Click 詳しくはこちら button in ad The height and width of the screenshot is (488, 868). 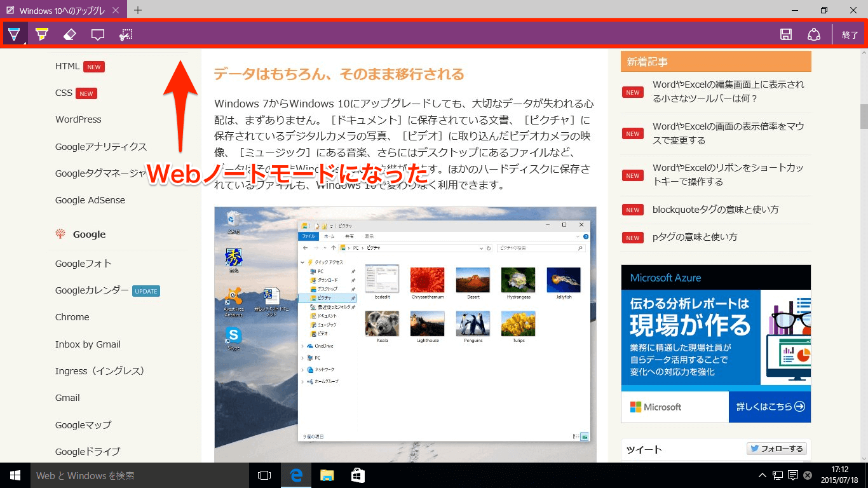tap(770, 407)
